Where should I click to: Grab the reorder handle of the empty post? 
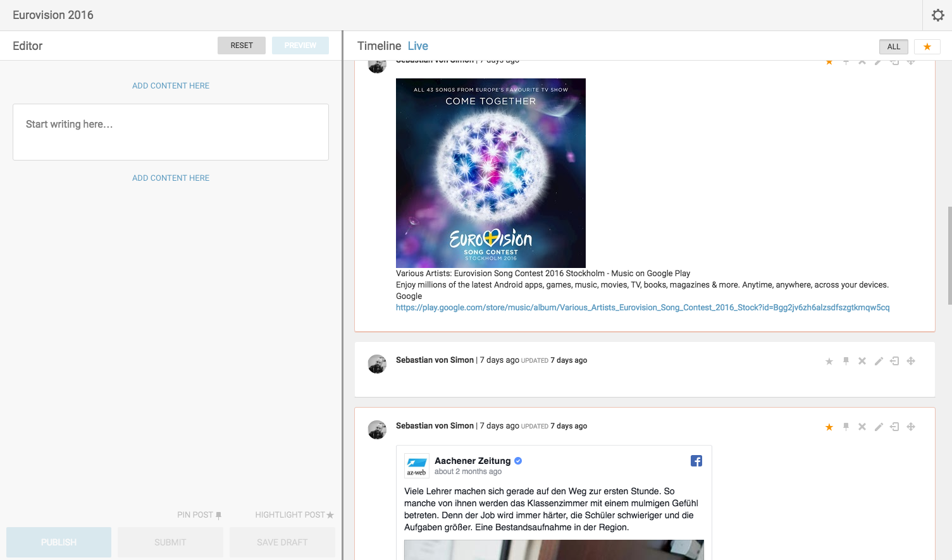coord(911,361)
